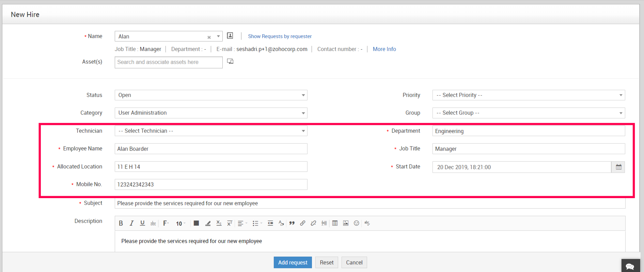Open the Start Date calendar picker
Image resolution: width=644 pixels, height=272 pixels.
[618, 167]
